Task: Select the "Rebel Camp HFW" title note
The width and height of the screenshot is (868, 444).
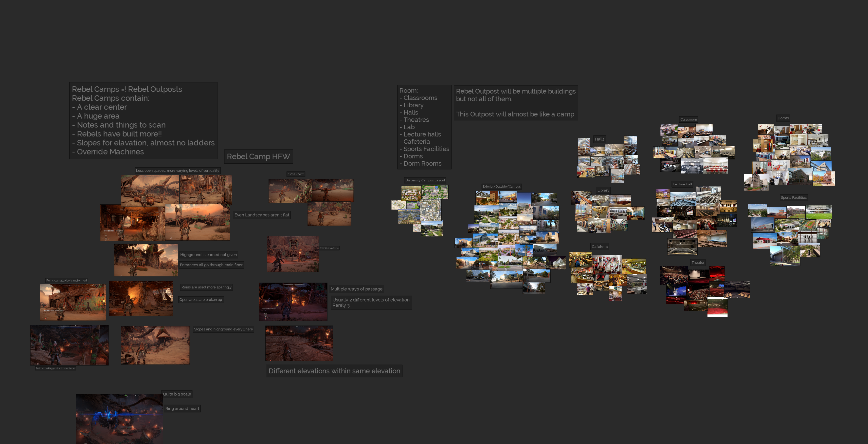Action: coord(258,156)
